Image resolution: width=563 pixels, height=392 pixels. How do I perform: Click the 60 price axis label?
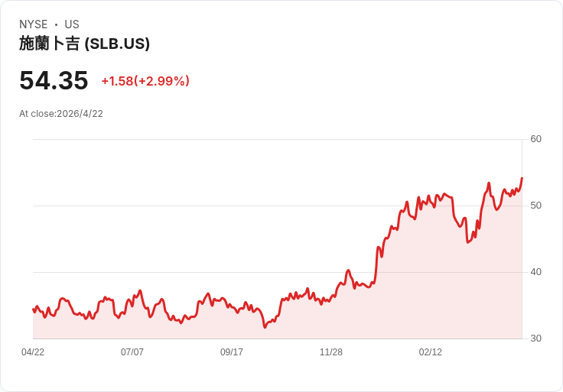tap(535, 139)
